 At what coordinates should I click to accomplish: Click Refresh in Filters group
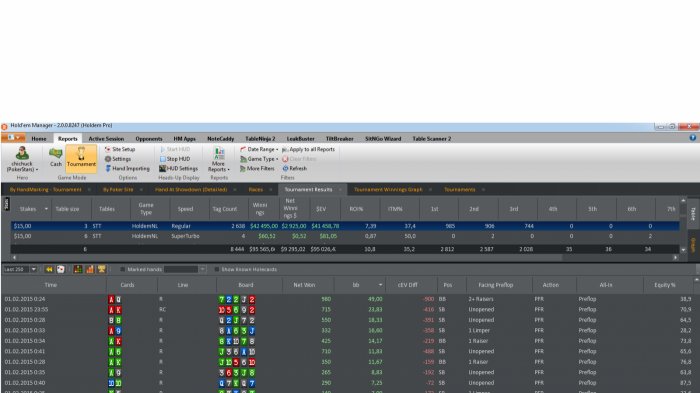[x=294, y=168]
